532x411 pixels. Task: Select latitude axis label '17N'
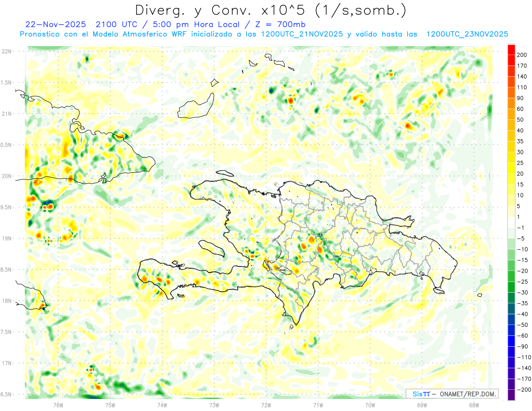coord(7,363)
